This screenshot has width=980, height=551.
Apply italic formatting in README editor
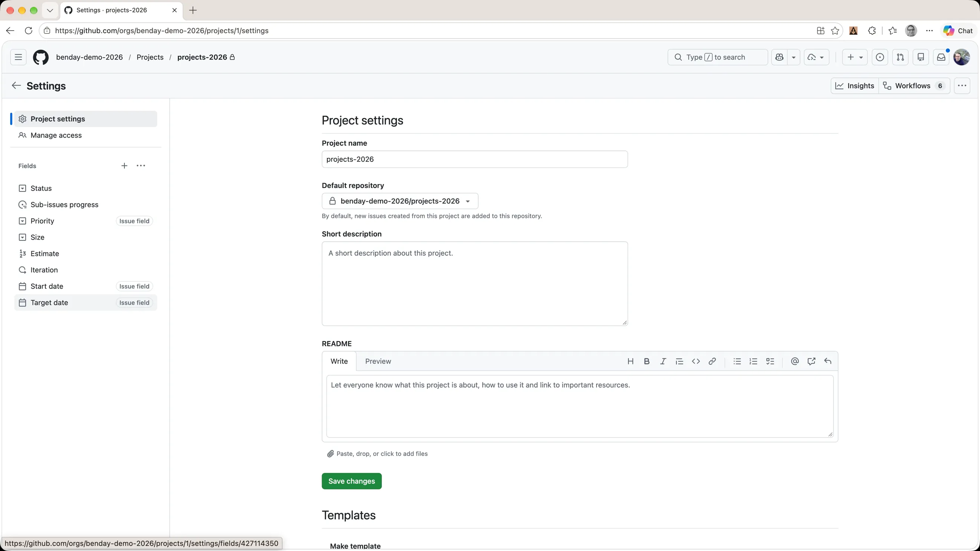(663, 361)
